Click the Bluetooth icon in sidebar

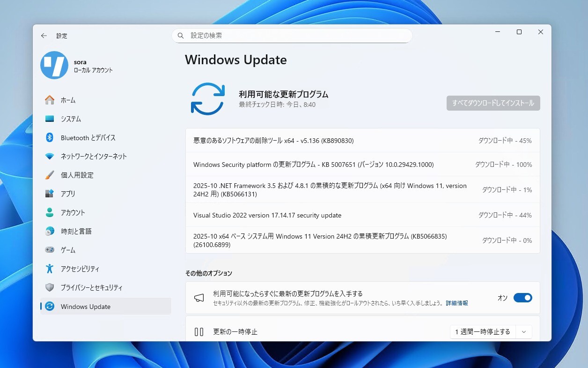pyautogui.click(x=50, y=137)
